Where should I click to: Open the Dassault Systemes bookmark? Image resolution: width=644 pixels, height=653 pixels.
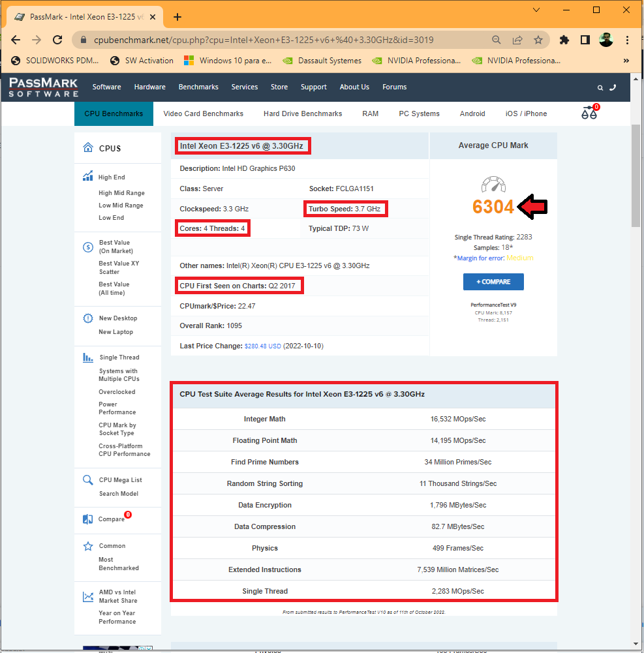tap(322, 61)
